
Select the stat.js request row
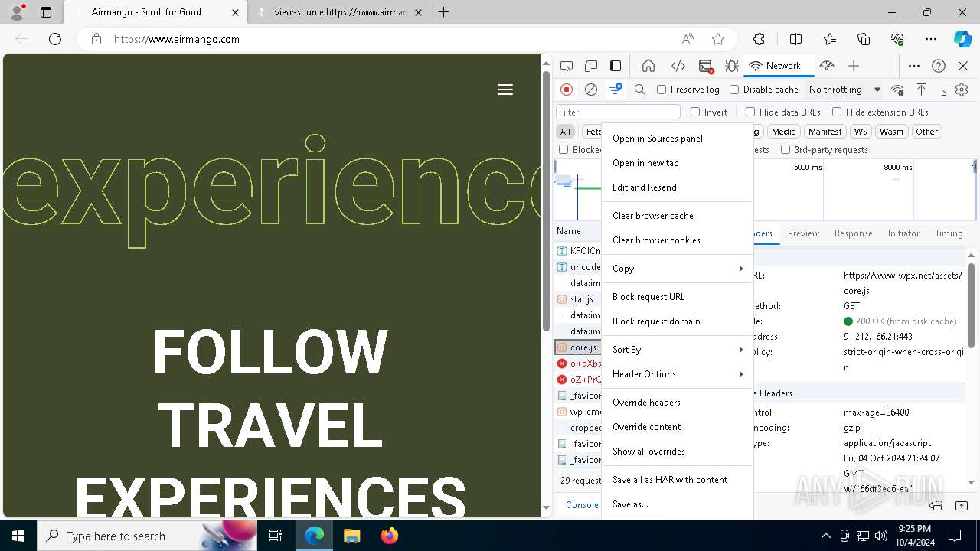click(x=579, y=299)
